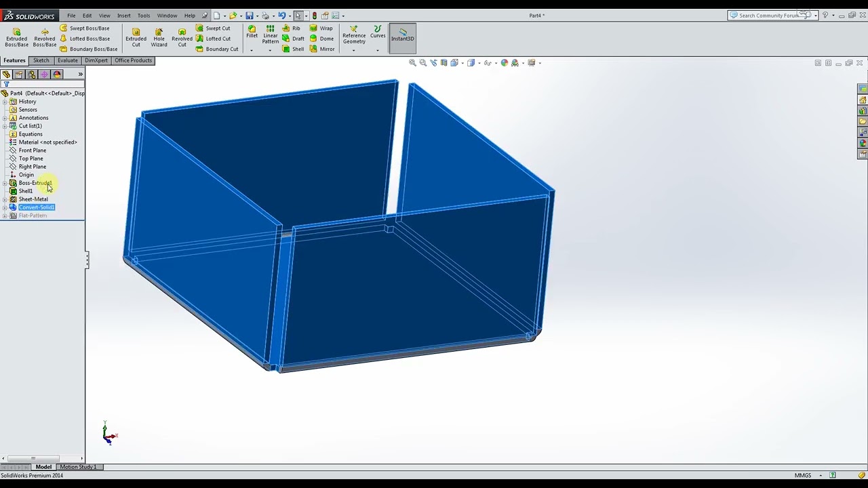Image resolution: width=868 pixels, height=488 pixels.
Task: Select the Extruded Boss/Base tool
Action: pyautogui.click(x=17, y=37)
